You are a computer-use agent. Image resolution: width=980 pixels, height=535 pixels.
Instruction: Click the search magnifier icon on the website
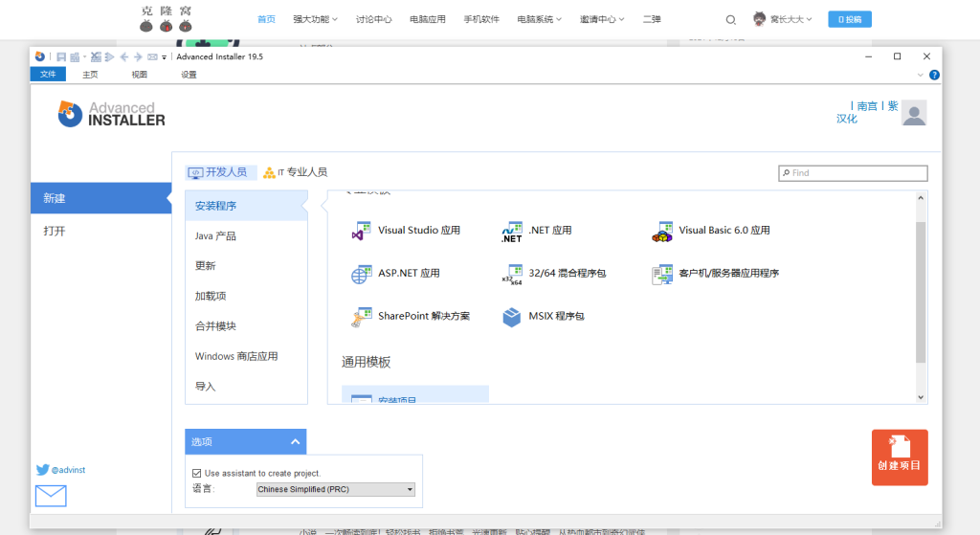click(730, 20)
